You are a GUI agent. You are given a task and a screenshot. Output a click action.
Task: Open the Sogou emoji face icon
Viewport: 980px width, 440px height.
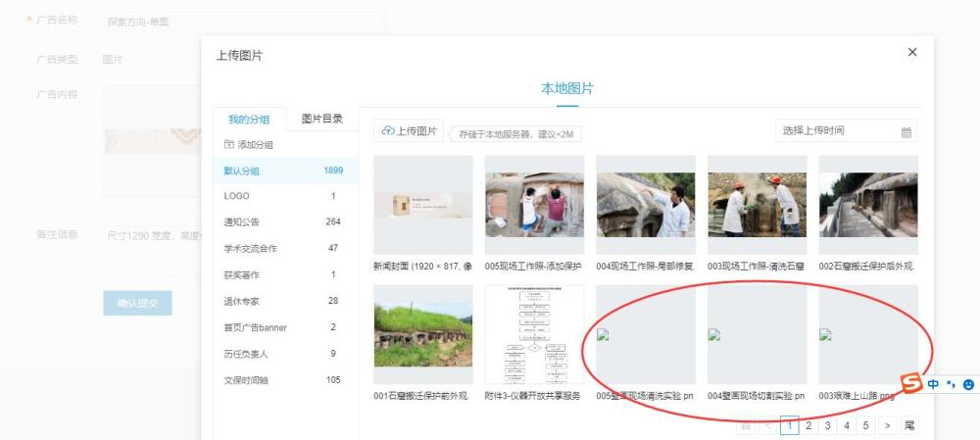pyautogui.click(x=968, y=384)
